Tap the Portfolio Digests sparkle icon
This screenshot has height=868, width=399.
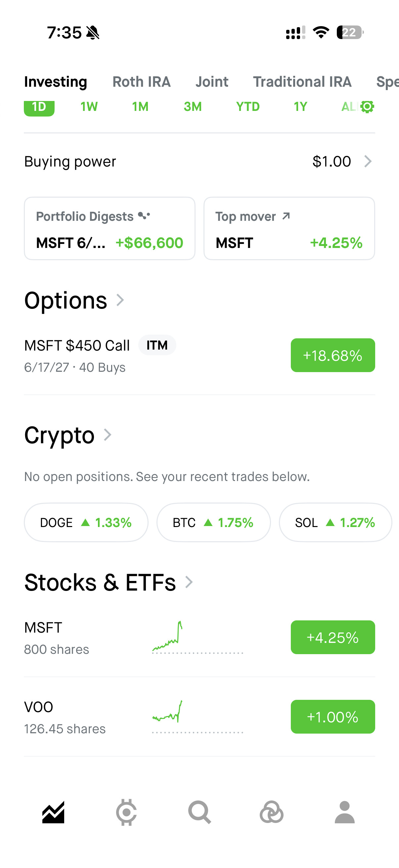(144, 216)
